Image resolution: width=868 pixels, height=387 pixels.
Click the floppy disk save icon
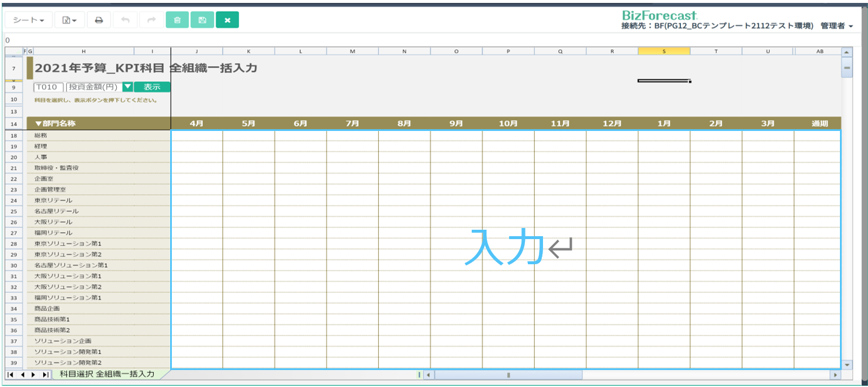(x=202, y=20)
